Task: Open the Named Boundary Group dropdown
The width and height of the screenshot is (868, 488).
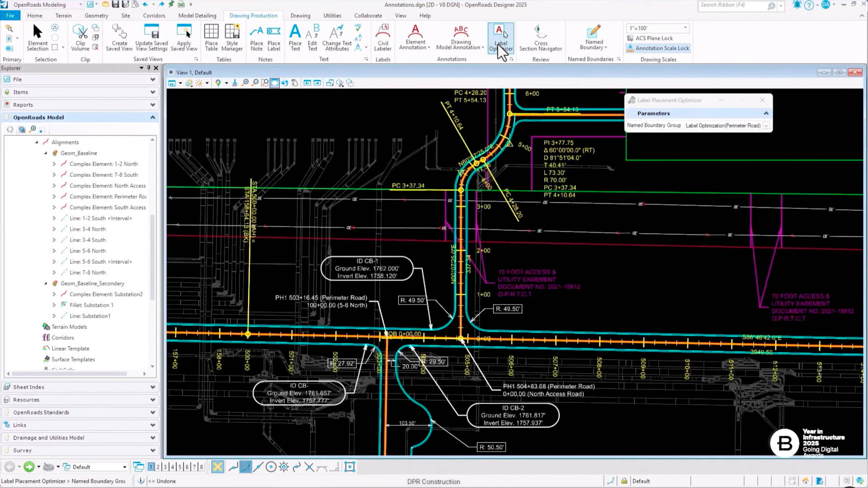Action: click(x=766, y=126)
